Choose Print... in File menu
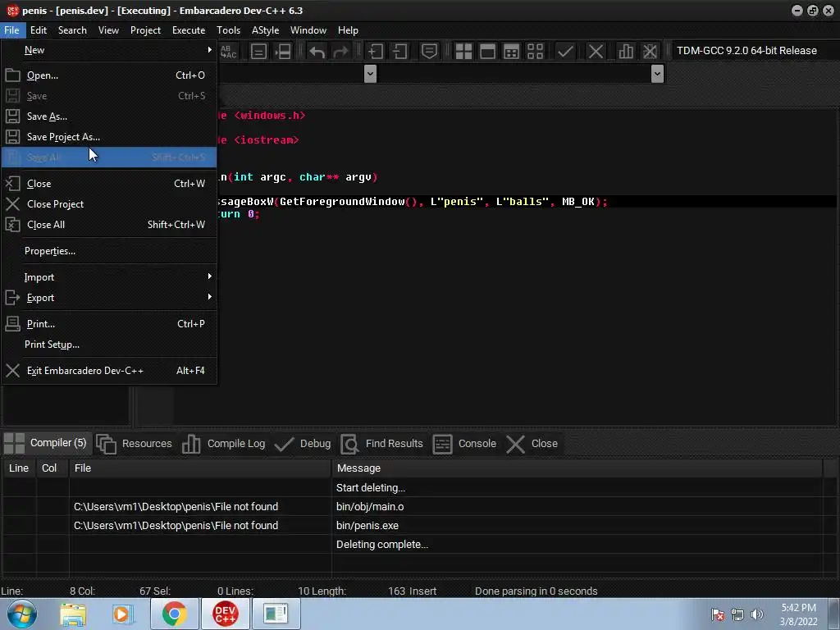Screen dimensions: 840x630 point(109,324)
